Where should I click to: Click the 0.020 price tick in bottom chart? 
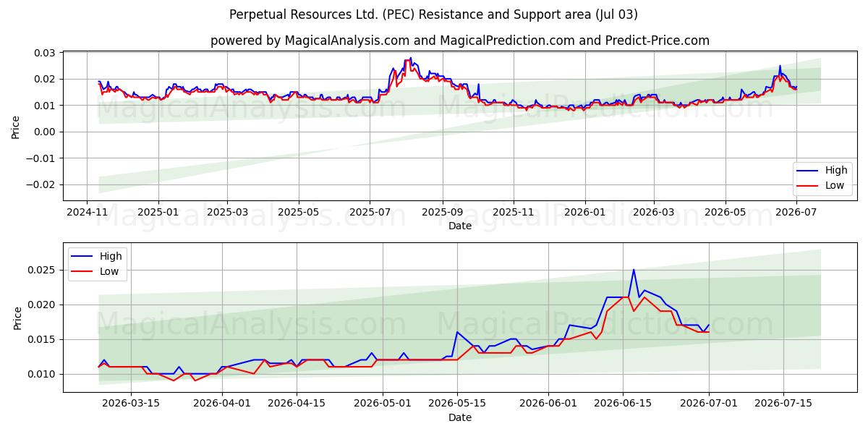(43, 305)
